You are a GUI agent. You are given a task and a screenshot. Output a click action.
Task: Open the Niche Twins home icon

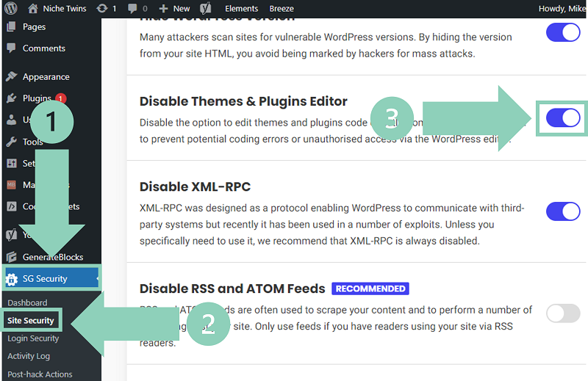tap(33, 8)
